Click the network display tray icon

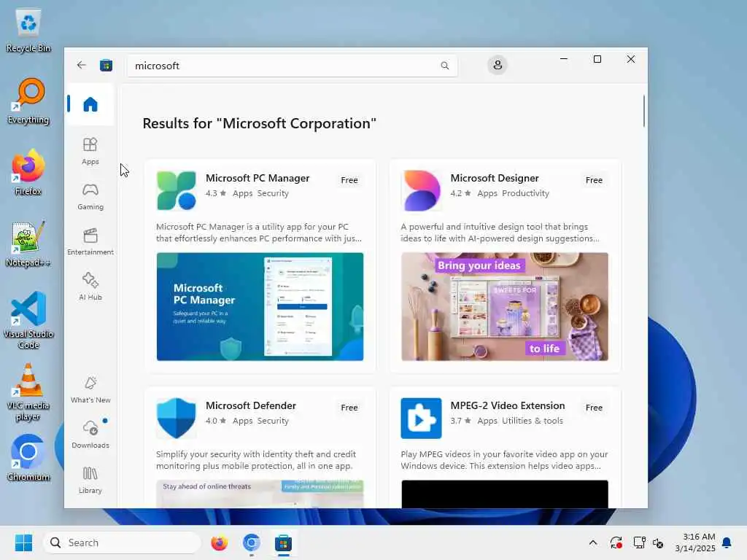pyautogui.click(x=639, y=542)
